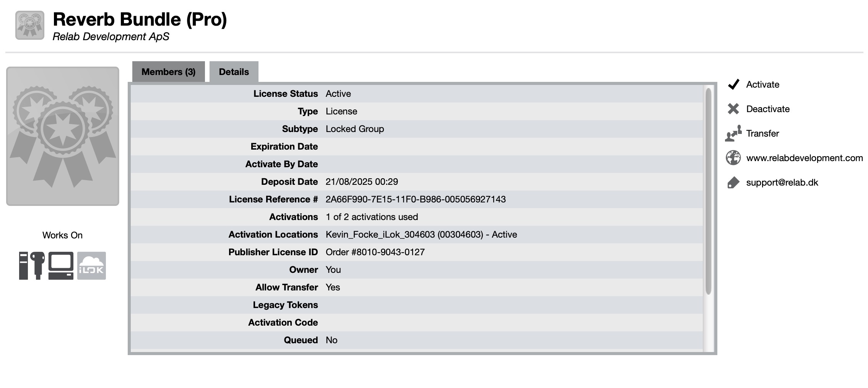
Task: Click the small license ribbon icon beside the title
Action: [x=30, y=25]
